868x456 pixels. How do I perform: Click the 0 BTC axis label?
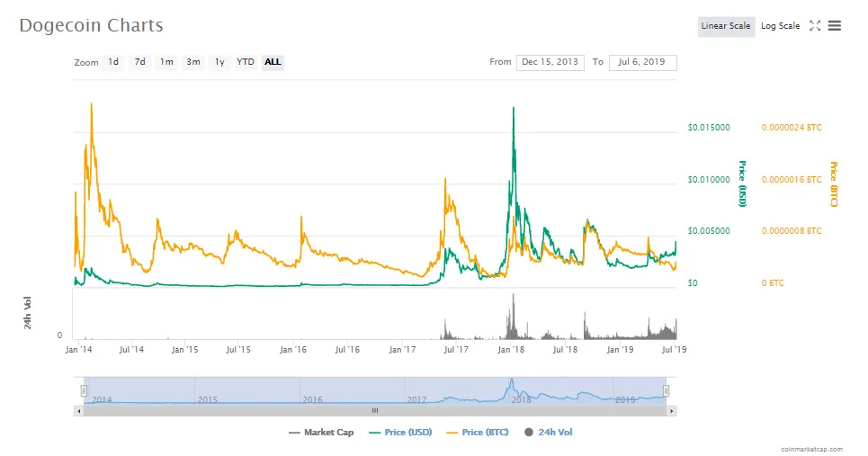click(x=773, y=282)
